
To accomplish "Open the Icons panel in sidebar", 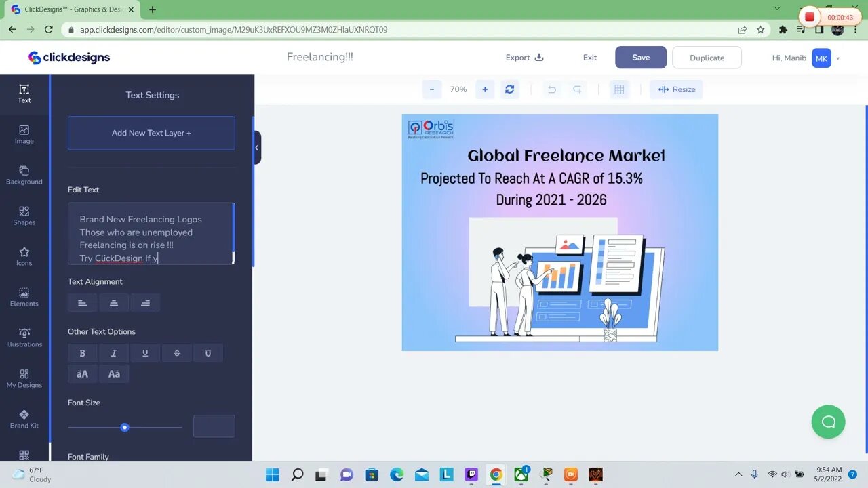I will (24, 257).
